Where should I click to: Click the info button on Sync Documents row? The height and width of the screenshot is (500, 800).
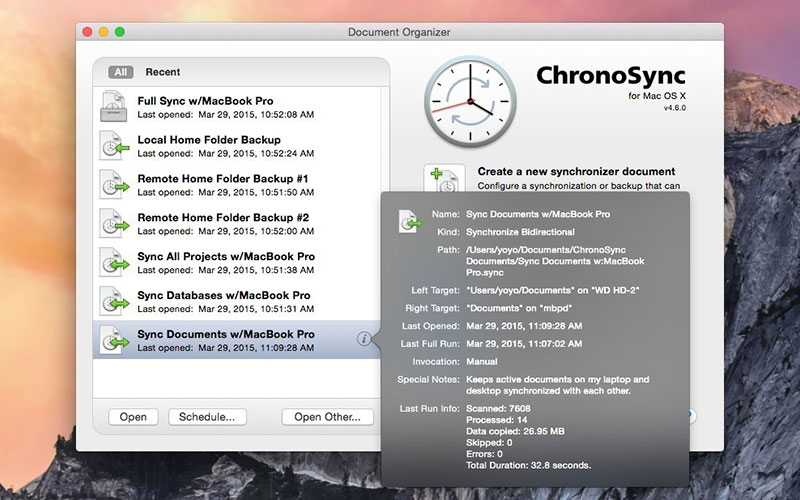tap(364, 338)
